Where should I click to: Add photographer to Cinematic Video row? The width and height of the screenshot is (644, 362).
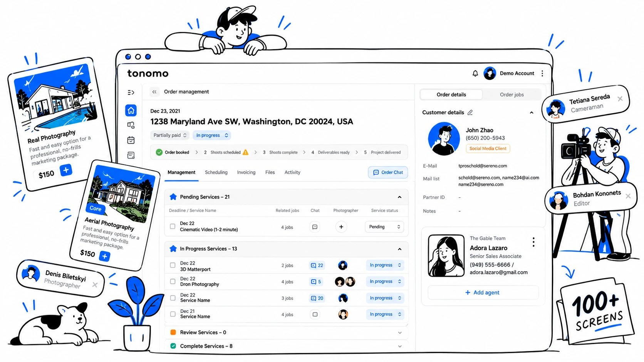341,227
